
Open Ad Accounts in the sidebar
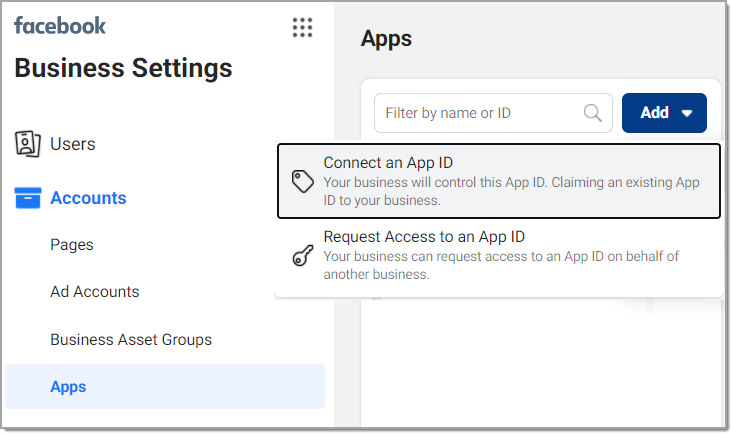click(95, 292)
